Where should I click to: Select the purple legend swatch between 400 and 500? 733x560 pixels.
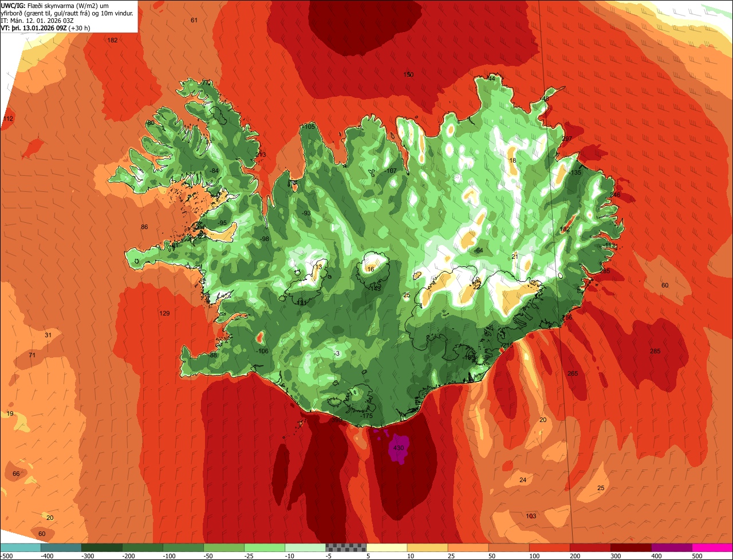pos(672,547)
